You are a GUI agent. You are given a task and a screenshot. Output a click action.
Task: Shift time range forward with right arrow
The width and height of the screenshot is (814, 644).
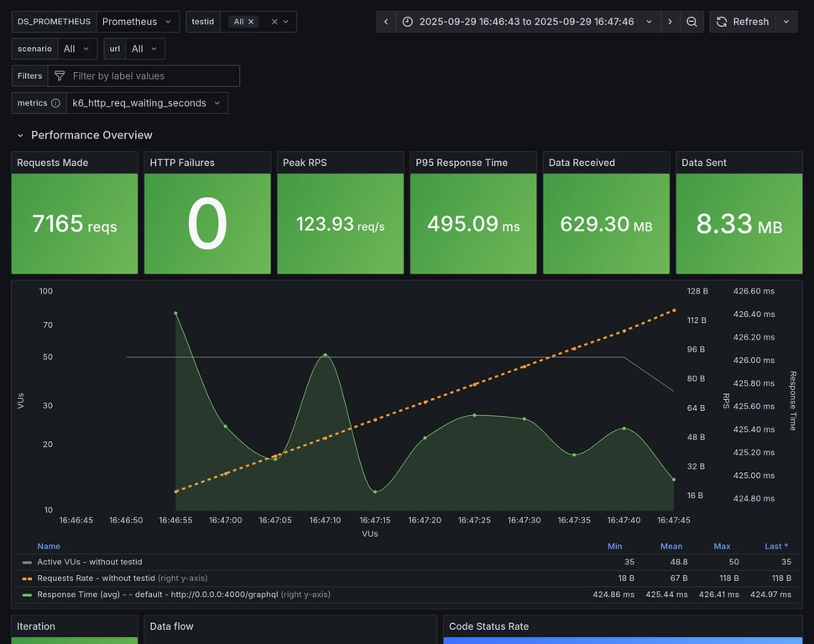(x=670, y=22)
